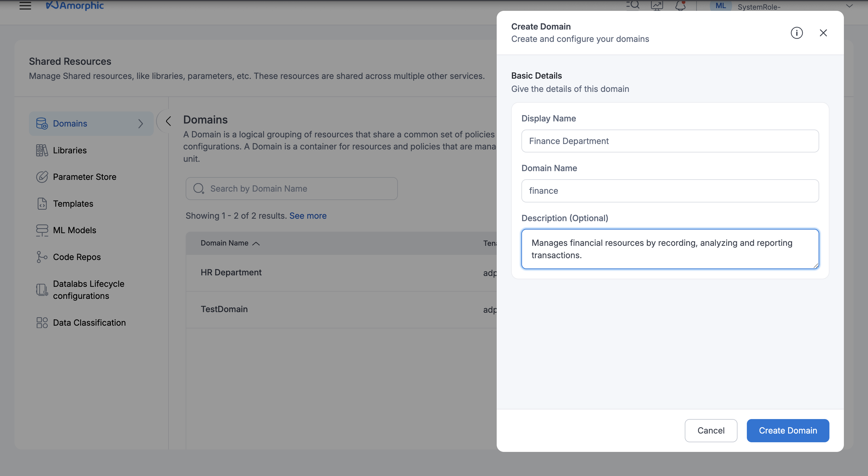Close the Create Domain panel
The width and height of the screenshot is (868, 476).
point(823,33)
